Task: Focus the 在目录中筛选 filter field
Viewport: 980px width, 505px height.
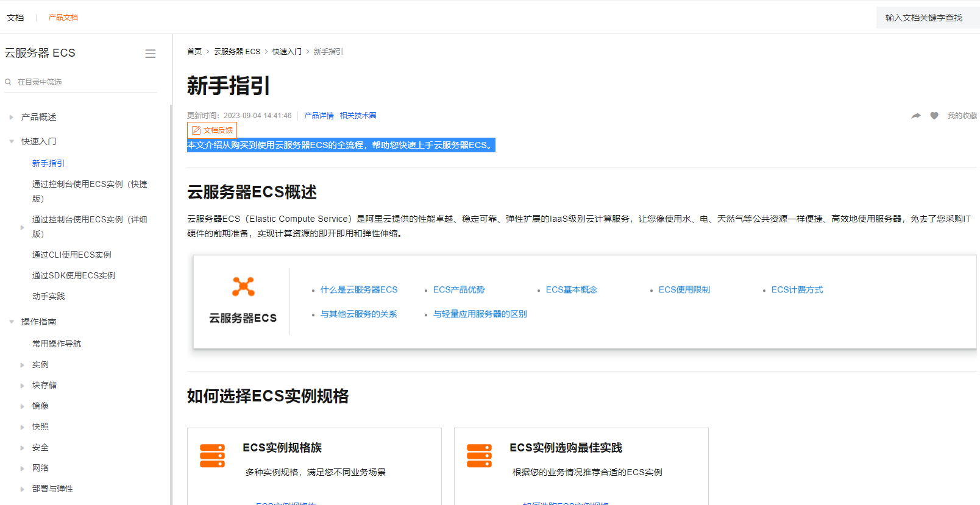Action: pos(80,82)
